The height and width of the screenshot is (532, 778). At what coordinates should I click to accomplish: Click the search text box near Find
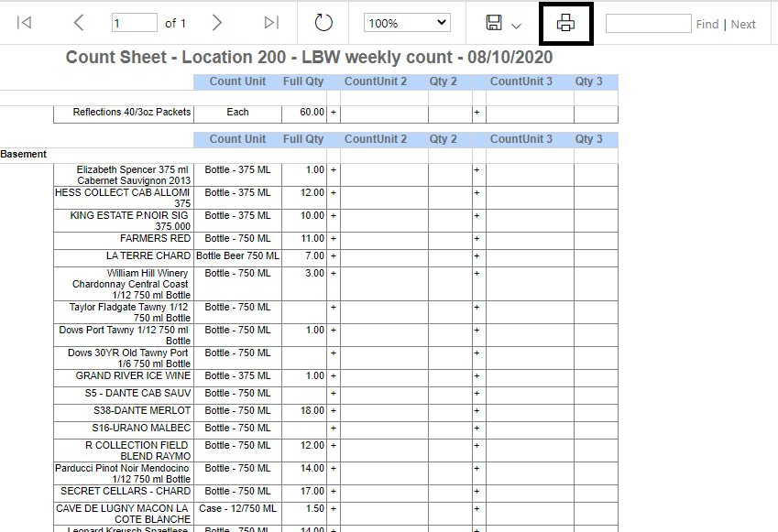648,22
